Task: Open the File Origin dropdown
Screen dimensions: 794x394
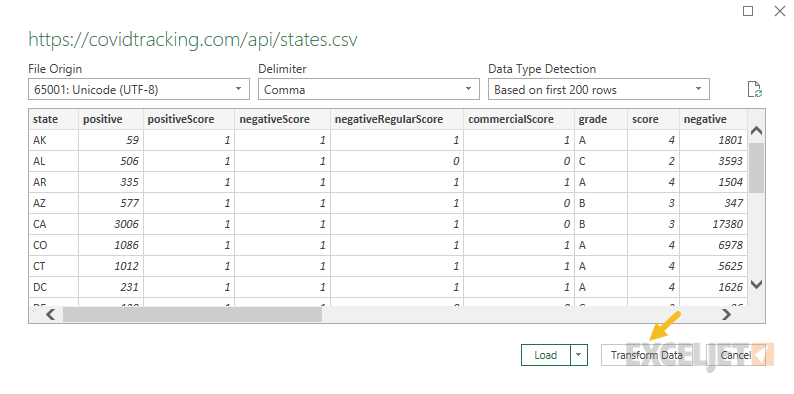Action: pyautogui.click(x=139, y=90)
